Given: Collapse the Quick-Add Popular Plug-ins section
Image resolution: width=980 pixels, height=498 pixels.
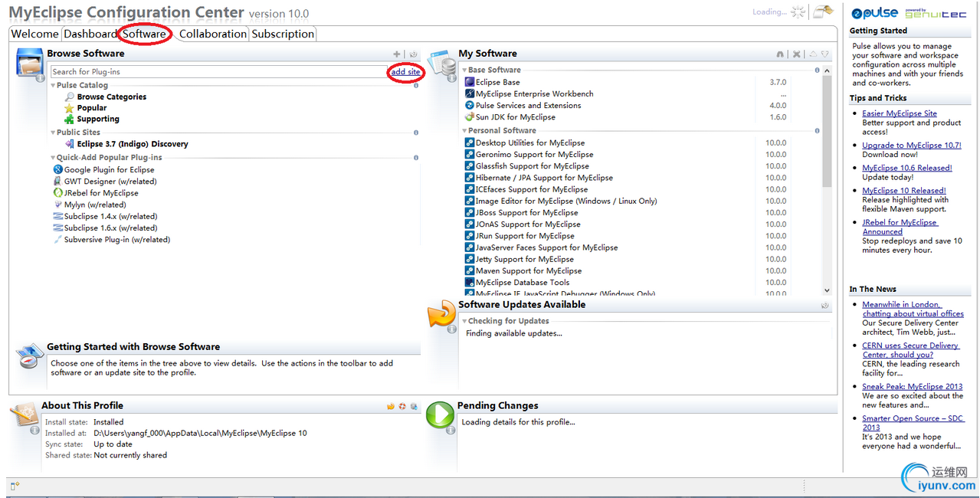Looking at the screenshot, I should pyautogui.click(x=54, y=158).
